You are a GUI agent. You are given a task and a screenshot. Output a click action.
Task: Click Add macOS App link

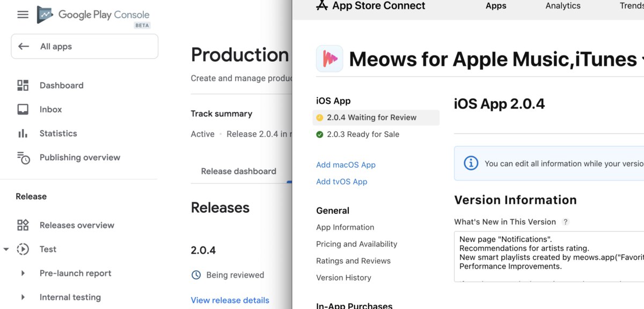(x=346, y=165)
